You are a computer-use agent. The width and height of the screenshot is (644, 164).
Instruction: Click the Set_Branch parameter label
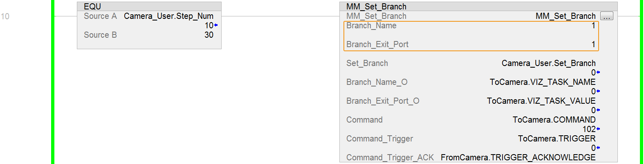click(367, 63)
